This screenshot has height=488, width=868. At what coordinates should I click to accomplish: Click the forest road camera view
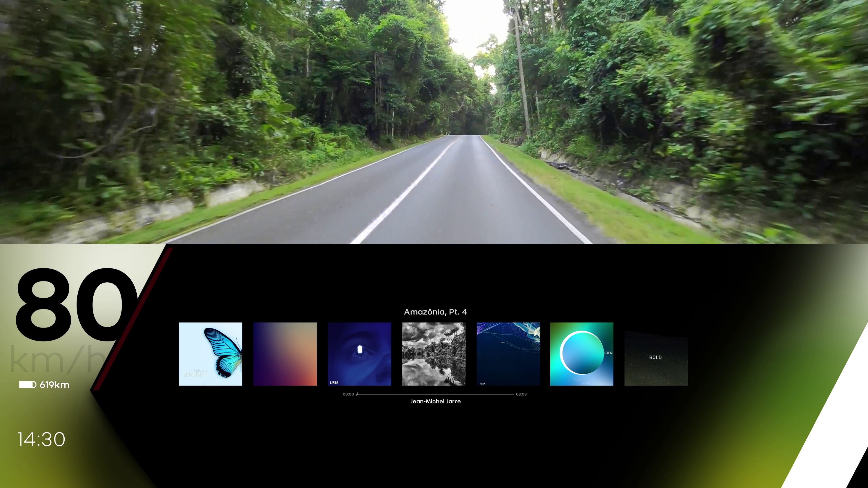434,121
